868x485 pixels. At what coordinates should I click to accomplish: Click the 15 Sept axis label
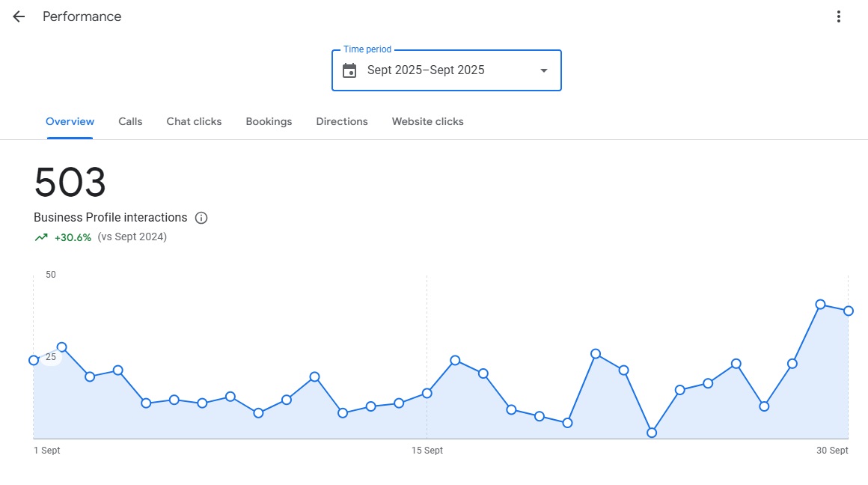[427, 450]
